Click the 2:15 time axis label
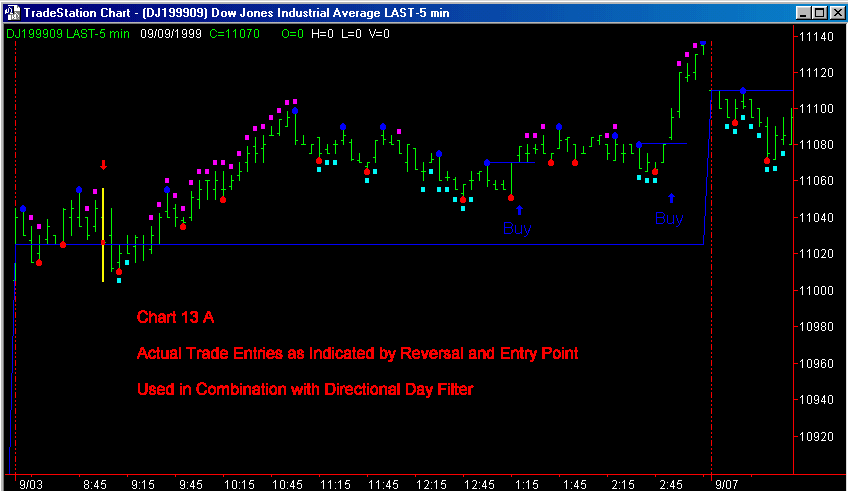This screenshot has width=848, height=491. point(623,485)
